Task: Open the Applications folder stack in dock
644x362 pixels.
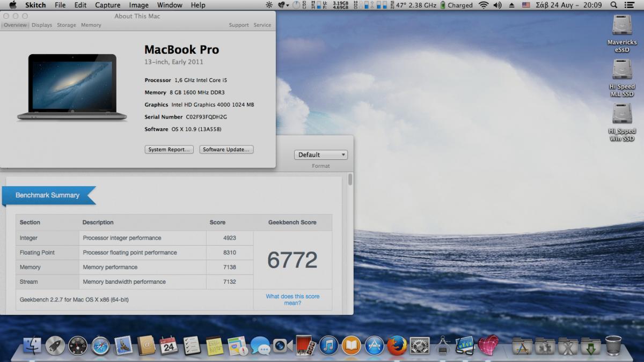Action: tap(522, 346)
